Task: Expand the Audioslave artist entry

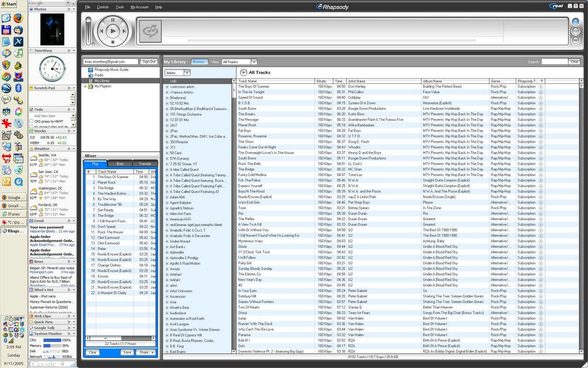Action: 167,313
